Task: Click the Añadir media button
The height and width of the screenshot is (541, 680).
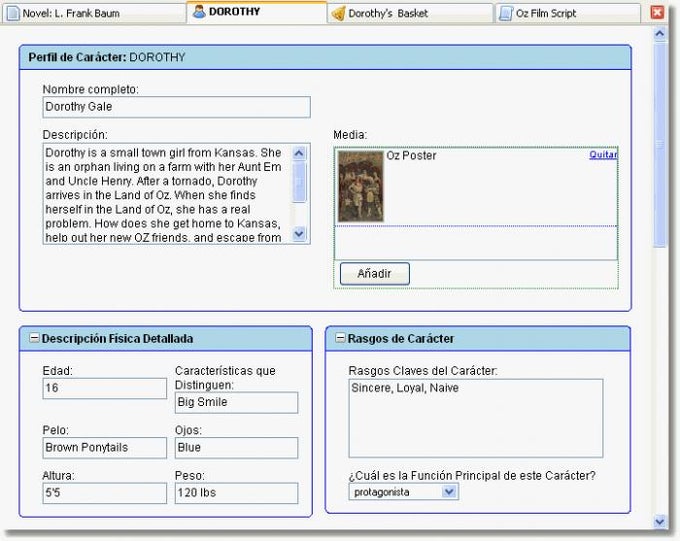Action: pyautogui.click(x=375, y=274)
